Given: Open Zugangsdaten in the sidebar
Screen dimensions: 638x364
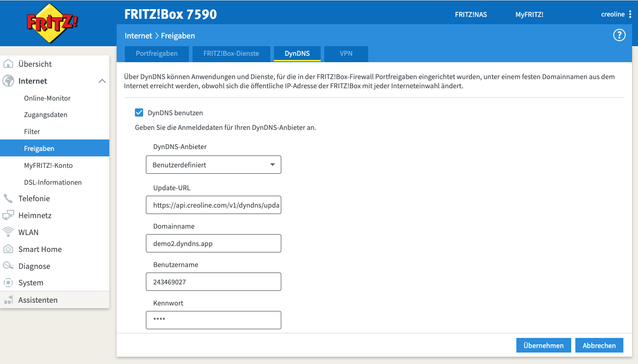Looking at the screenshot, I should coord(46,115).
